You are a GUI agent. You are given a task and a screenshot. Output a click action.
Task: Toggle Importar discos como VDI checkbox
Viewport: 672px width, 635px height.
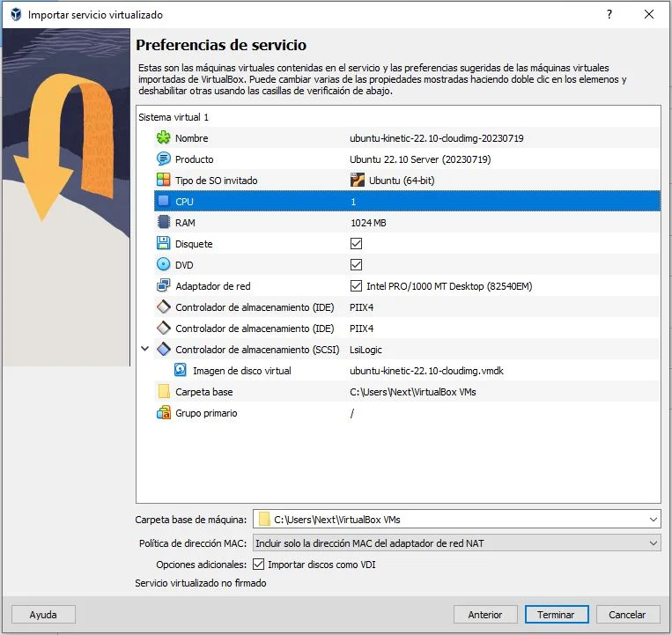point(258,565)
